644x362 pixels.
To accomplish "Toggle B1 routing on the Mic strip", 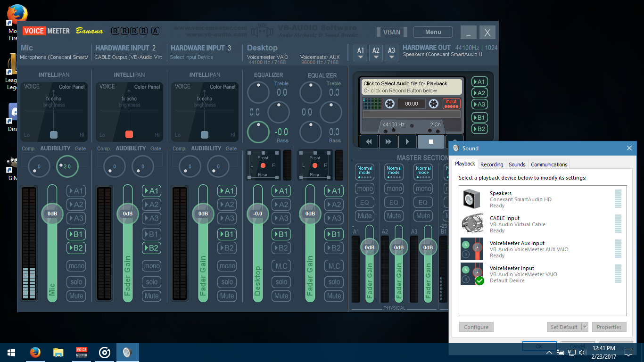I will pos(76,234).
